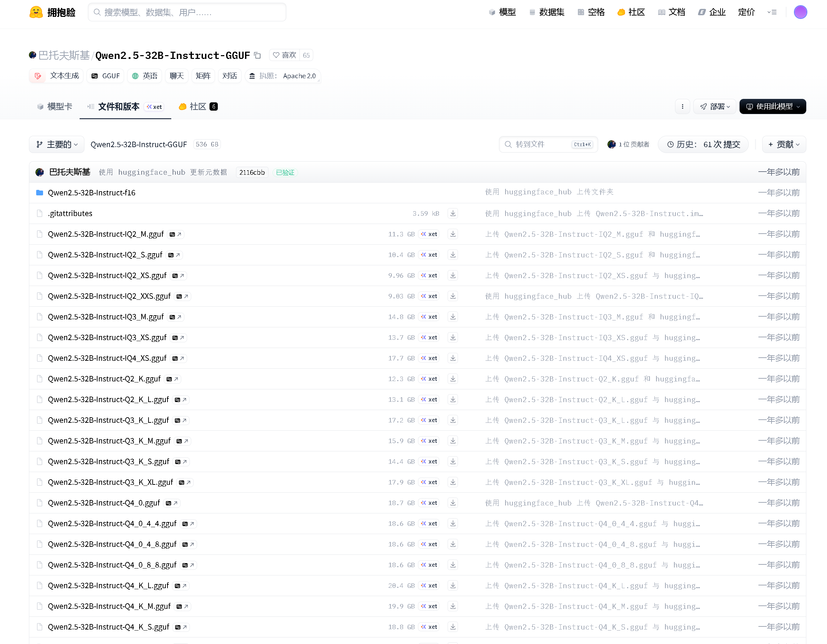Switch to the 模型卡 tab
The height and width of the screenshot is (644, 827).
[55, 106]
